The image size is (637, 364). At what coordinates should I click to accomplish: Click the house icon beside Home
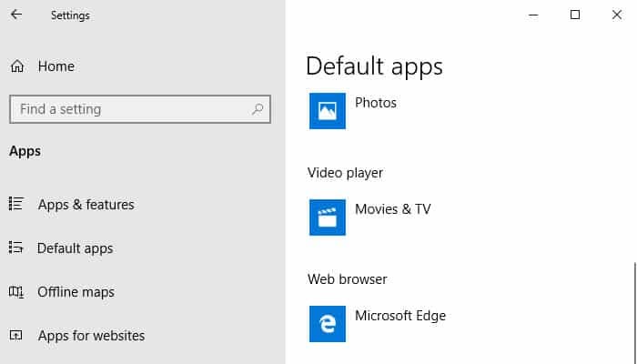17,66
